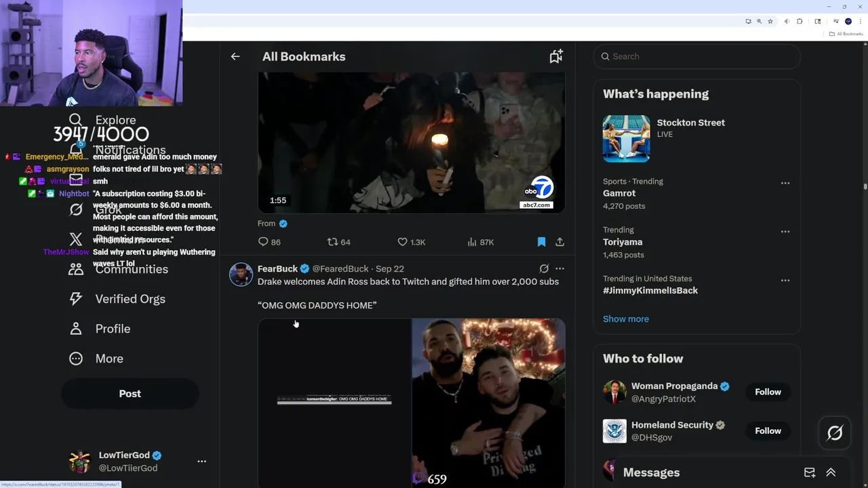
Task: Open the Profile person icon
Action: click(76, 329)
